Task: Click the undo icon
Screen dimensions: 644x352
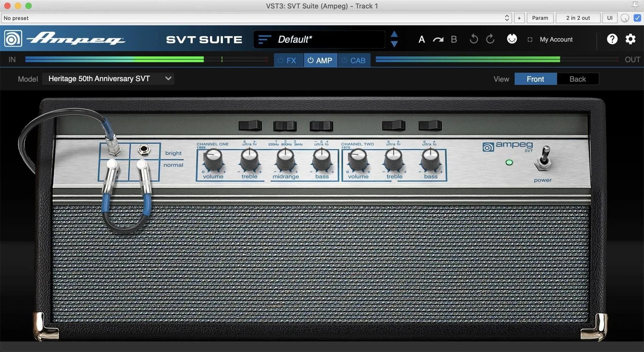Action: (474, 39)
